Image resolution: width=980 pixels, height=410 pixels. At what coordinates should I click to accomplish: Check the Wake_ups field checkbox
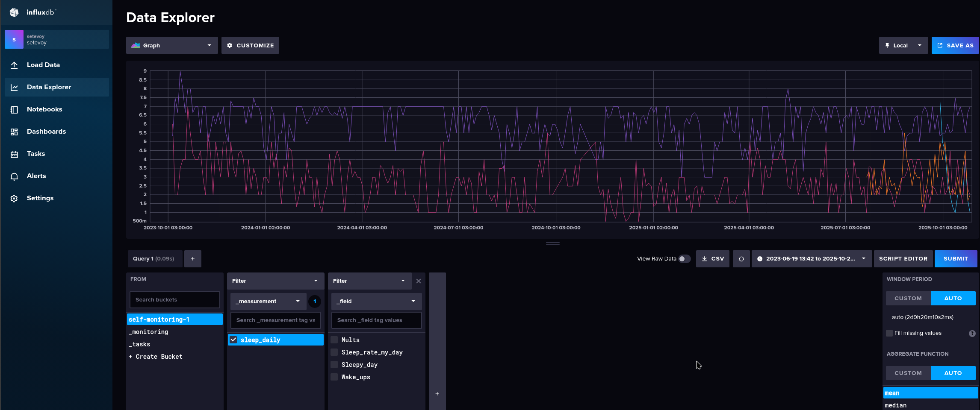(334, 377)
